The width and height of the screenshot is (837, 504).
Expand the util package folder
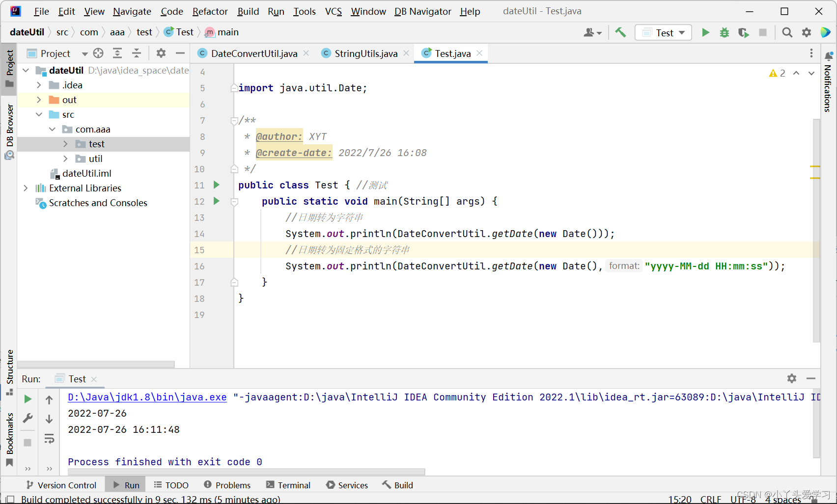tap(65, 159)
